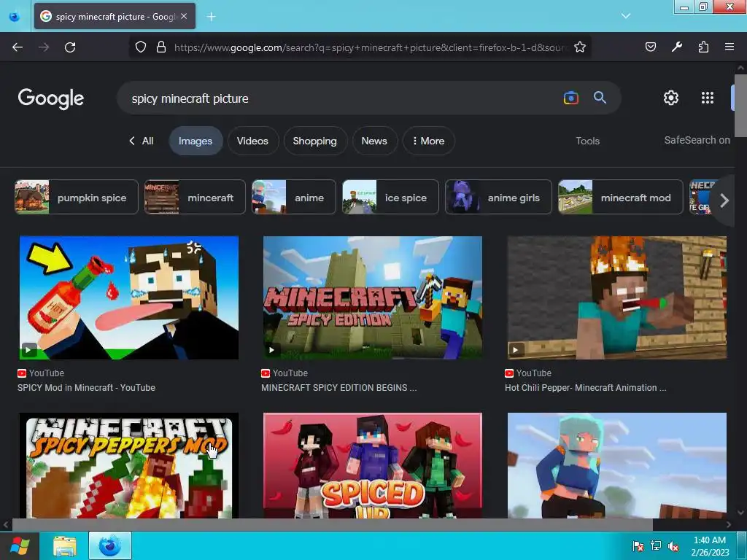The height and width of the screenshot is (560, 747).
Task: Reload the current page
Action: pos(70,47)
